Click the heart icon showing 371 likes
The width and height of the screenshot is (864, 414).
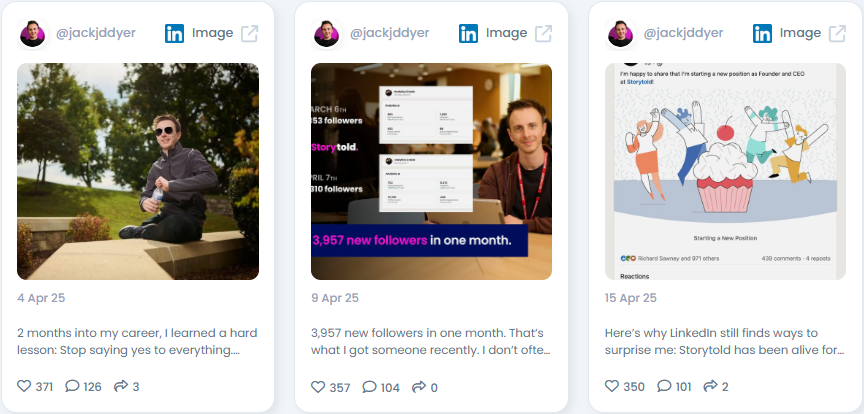tap(24, 386)
